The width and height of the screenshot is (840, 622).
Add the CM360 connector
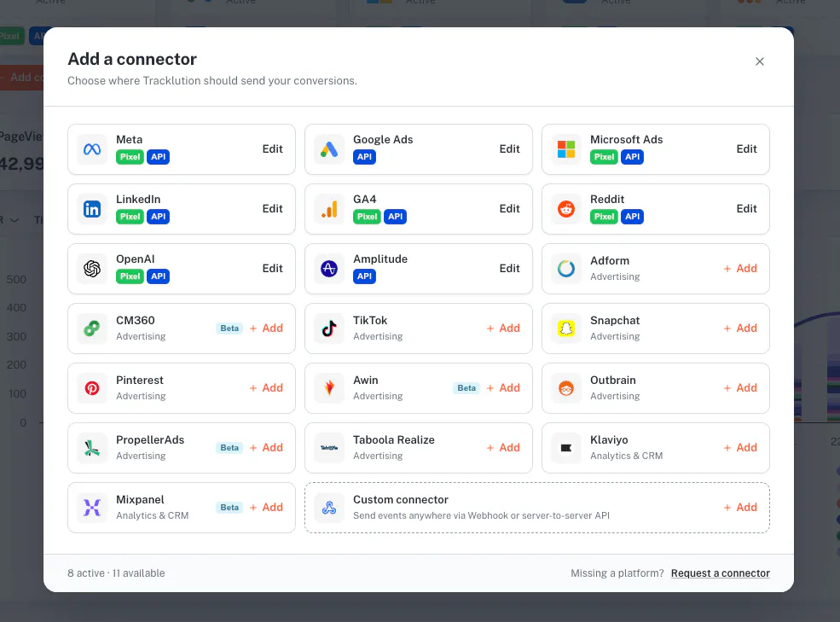[266, 328]
